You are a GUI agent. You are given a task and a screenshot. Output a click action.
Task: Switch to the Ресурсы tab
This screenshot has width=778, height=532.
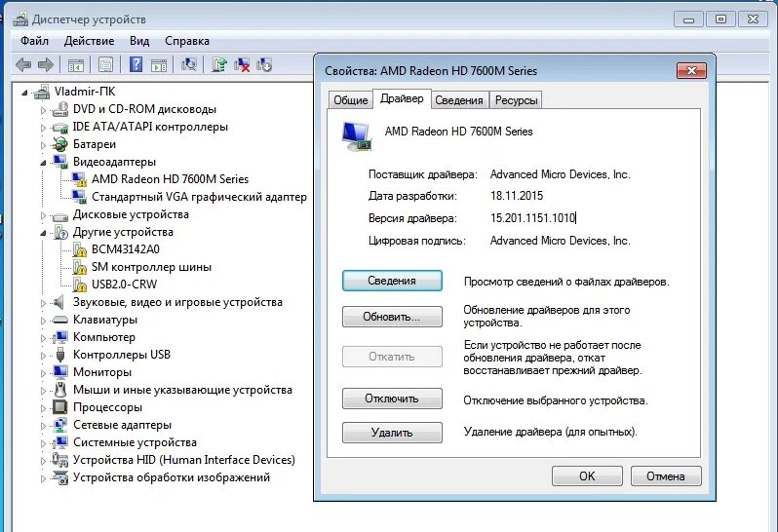(x=516, y=100)
